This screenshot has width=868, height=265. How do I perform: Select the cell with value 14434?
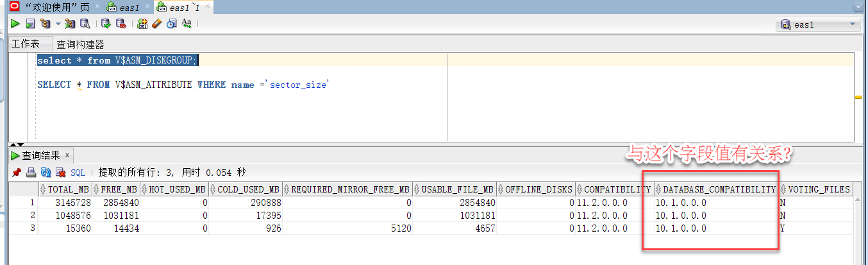click(115, 228)
